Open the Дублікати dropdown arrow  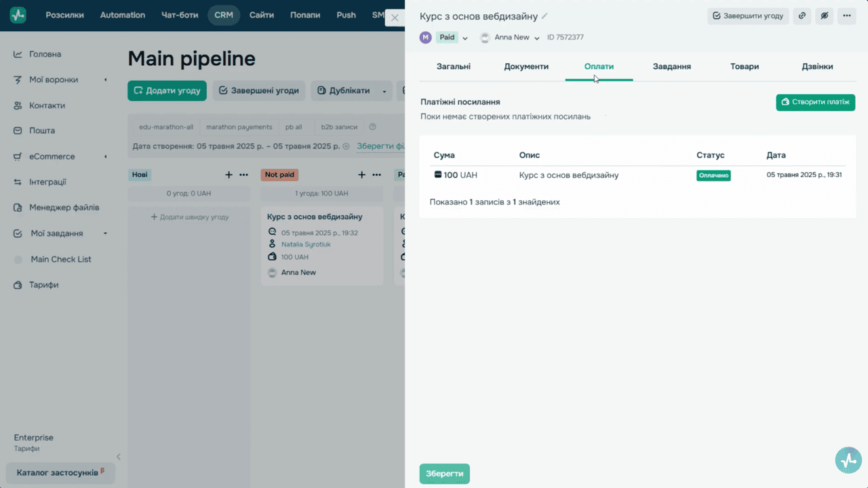384,91
